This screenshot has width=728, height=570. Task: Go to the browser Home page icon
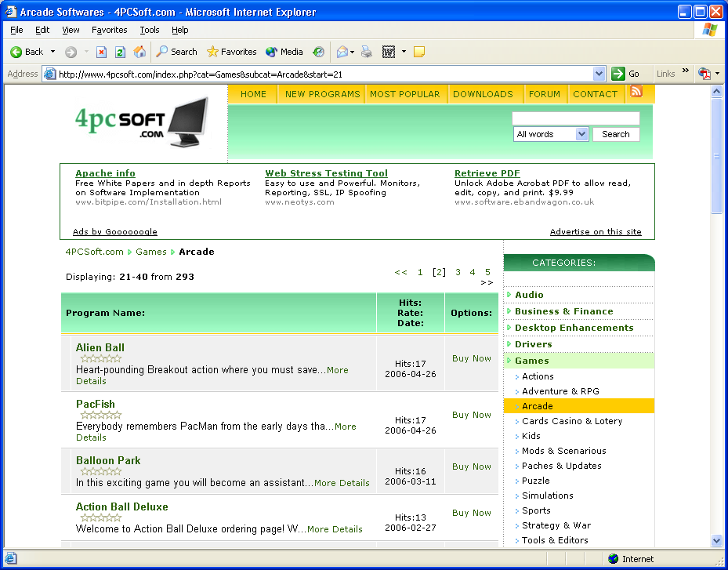(139, 52)
